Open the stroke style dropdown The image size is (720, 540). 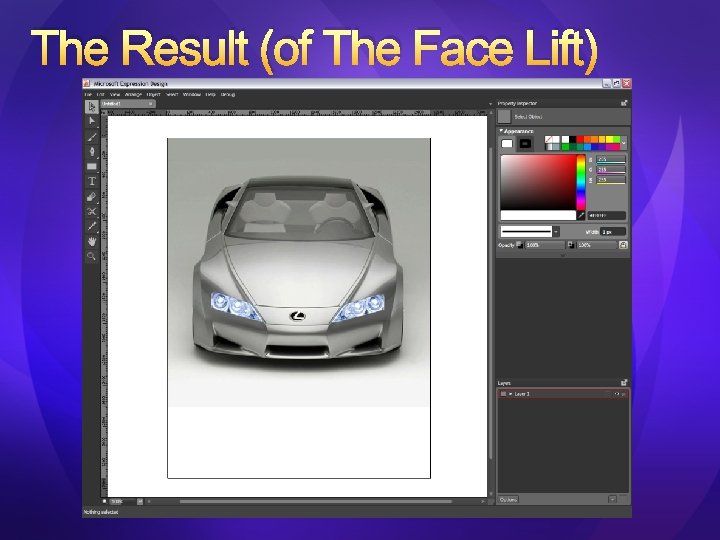(x=556, y=231)
